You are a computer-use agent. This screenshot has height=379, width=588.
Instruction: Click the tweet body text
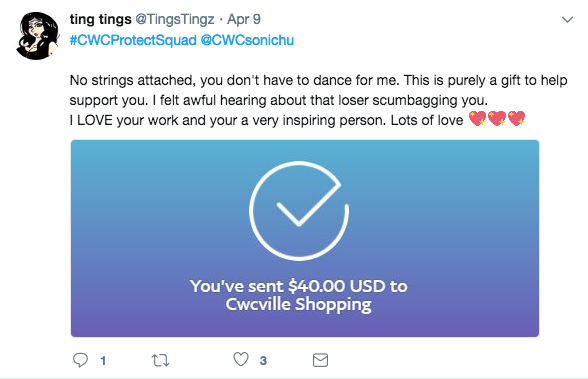pos(318,100)
